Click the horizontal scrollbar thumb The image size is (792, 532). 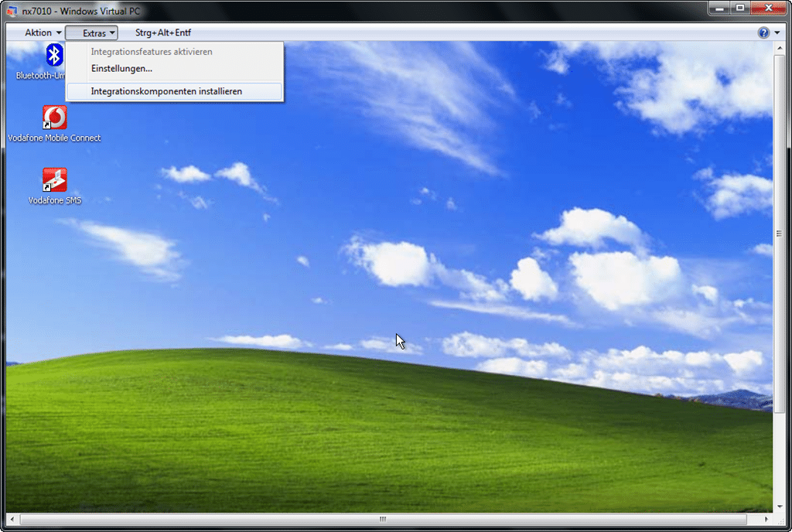point(383,519)
